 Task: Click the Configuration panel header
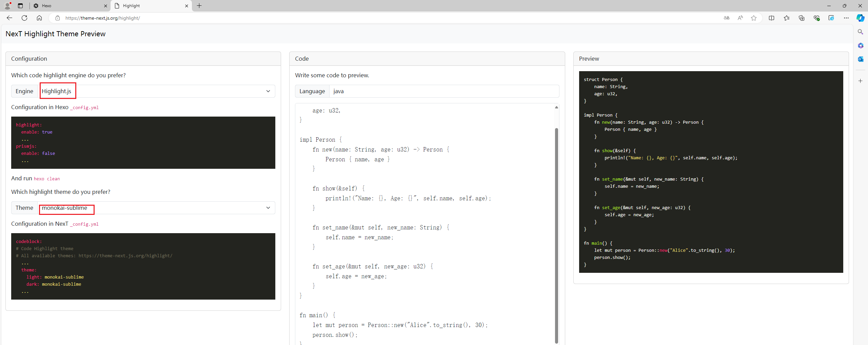pos(143,59)
